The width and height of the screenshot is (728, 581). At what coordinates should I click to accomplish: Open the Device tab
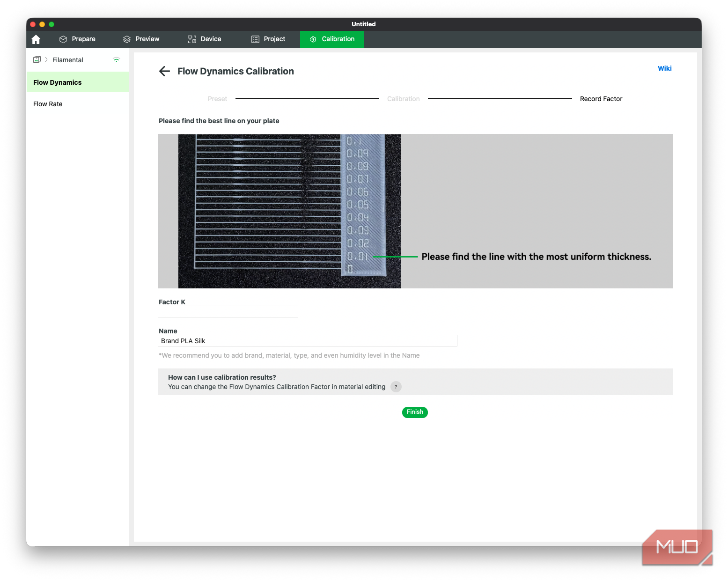[205, 39]
